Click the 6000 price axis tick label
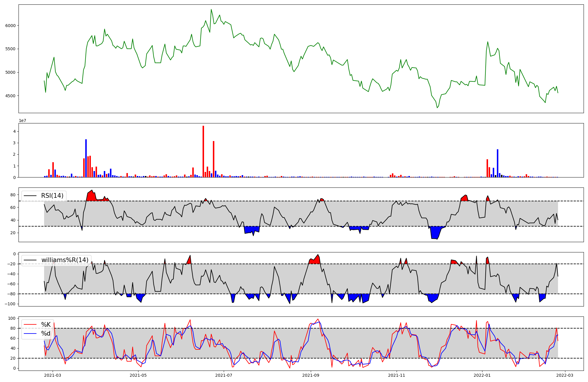This screenshot has height=382, width=588. click(11, 26)
